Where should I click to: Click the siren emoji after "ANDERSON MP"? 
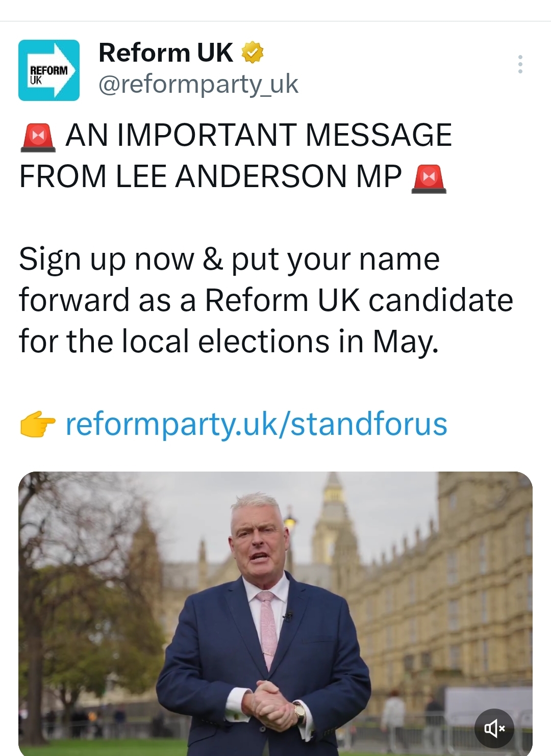[429, 178]
